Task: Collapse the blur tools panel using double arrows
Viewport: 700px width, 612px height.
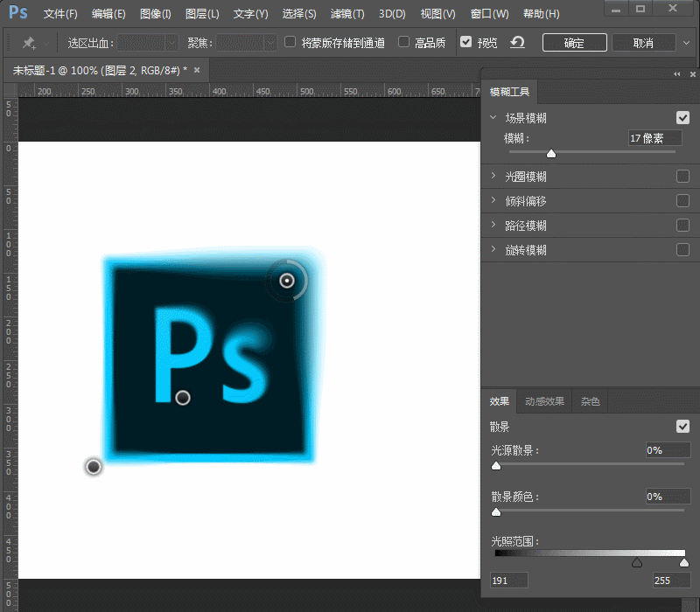Action: point(676,74)
